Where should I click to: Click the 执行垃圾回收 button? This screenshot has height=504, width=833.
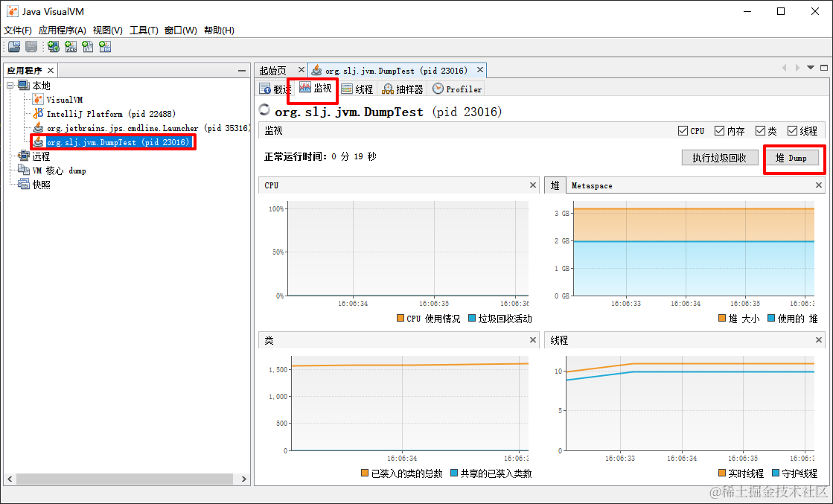pyautogui.click(x=719, y=158)
